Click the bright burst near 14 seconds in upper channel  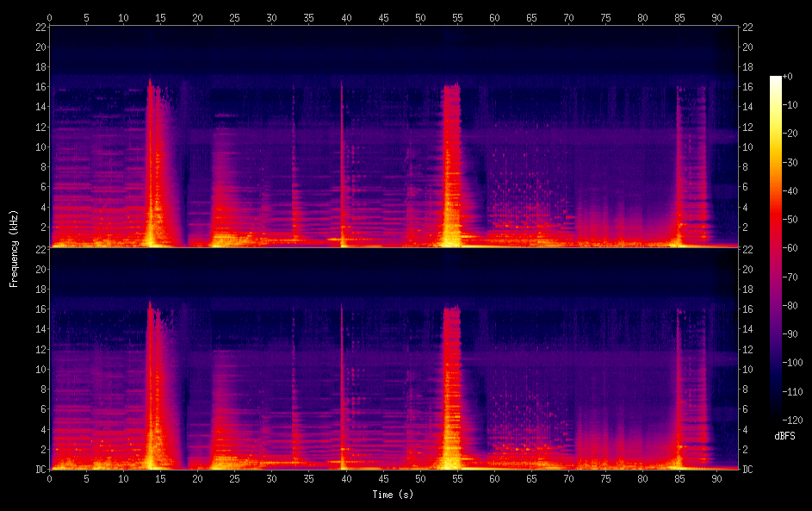(153, 172)
